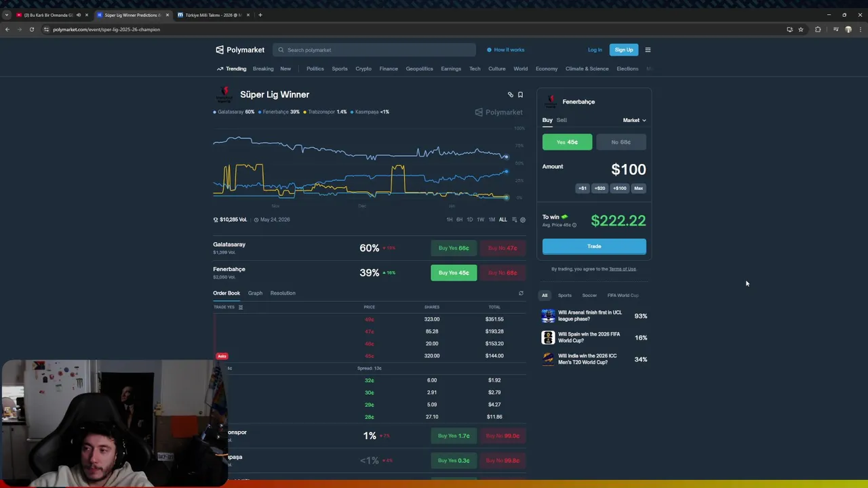Image resolution: width=868 pixels, height=488 pixels.
Task: Refresh the order book
Action: pos(521,293)
